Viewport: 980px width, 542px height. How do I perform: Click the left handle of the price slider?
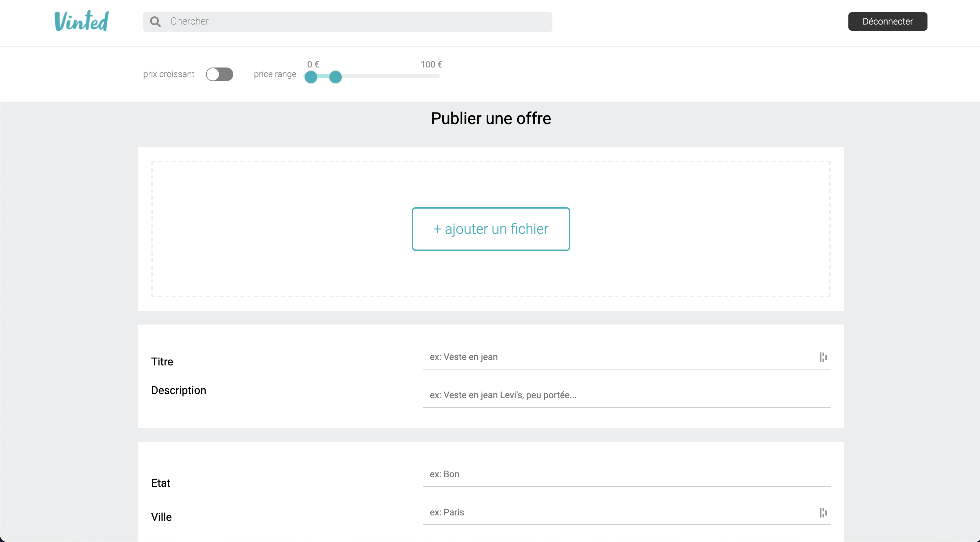311,77
